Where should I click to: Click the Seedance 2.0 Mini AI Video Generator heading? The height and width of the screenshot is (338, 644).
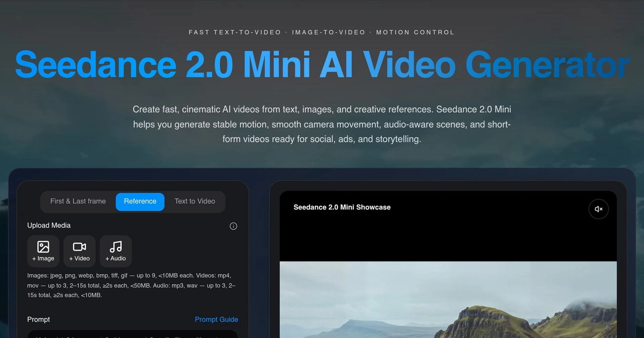click(322, 65)
